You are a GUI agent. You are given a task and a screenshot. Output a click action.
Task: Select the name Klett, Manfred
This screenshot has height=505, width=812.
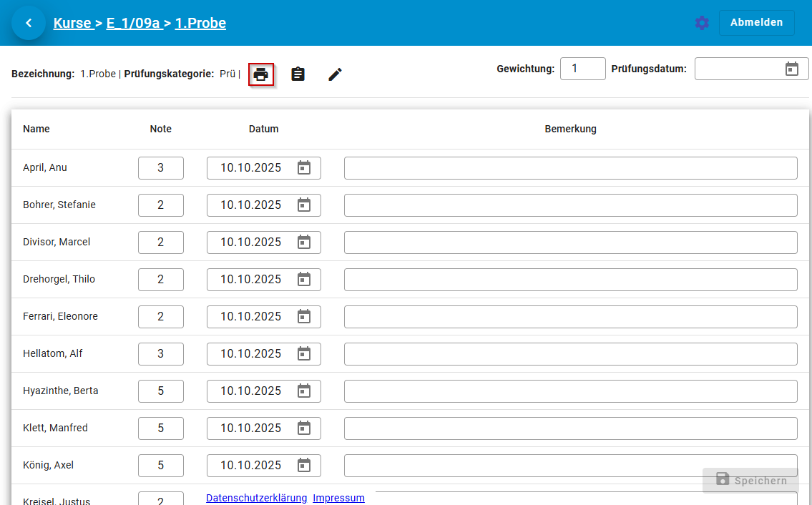click(55, 428)
